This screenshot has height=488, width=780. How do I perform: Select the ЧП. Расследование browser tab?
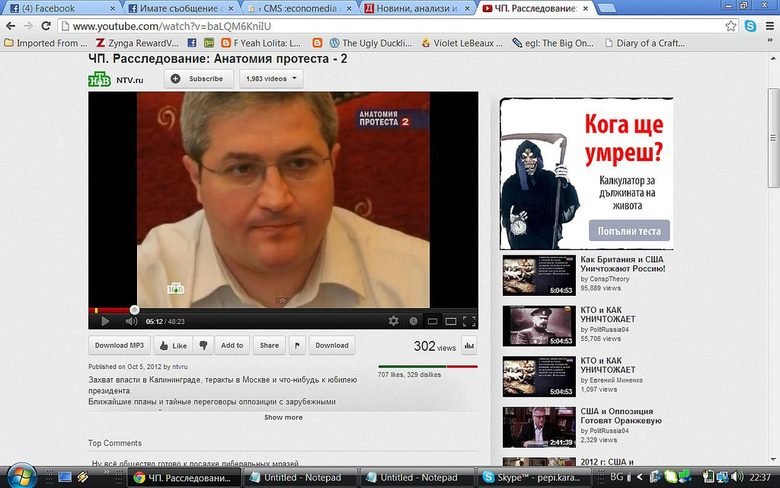[535, 8]
